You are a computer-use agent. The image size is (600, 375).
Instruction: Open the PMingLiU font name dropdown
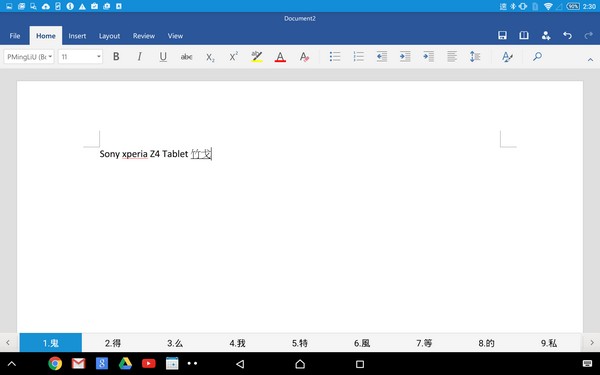pos(29,57)
